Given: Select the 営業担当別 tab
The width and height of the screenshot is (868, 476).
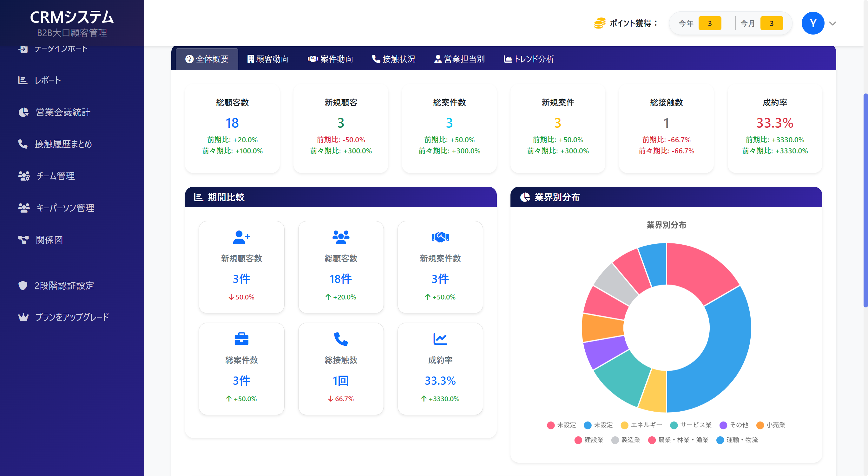Looking at the screenshot, I should click(459, 59).
